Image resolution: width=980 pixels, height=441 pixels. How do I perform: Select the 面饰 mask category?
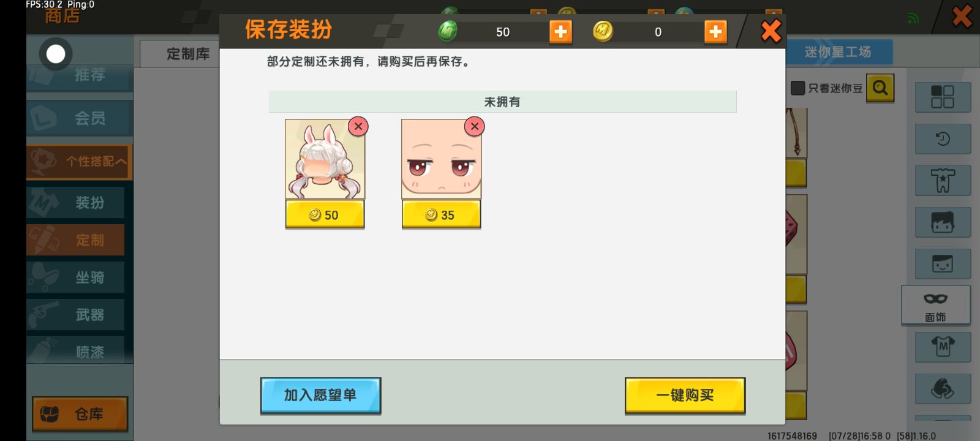pos(935,305)
